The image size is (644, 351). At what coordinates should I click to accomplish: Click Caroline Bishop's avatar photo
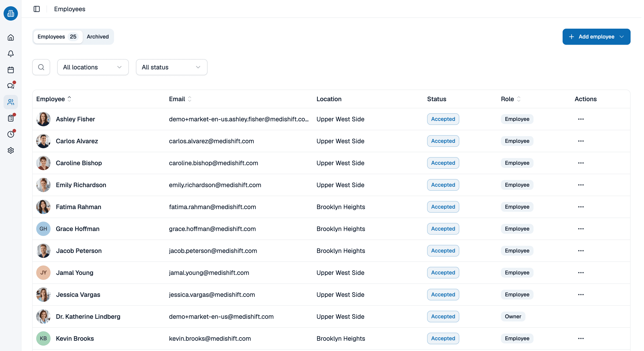tap(43, 163)
